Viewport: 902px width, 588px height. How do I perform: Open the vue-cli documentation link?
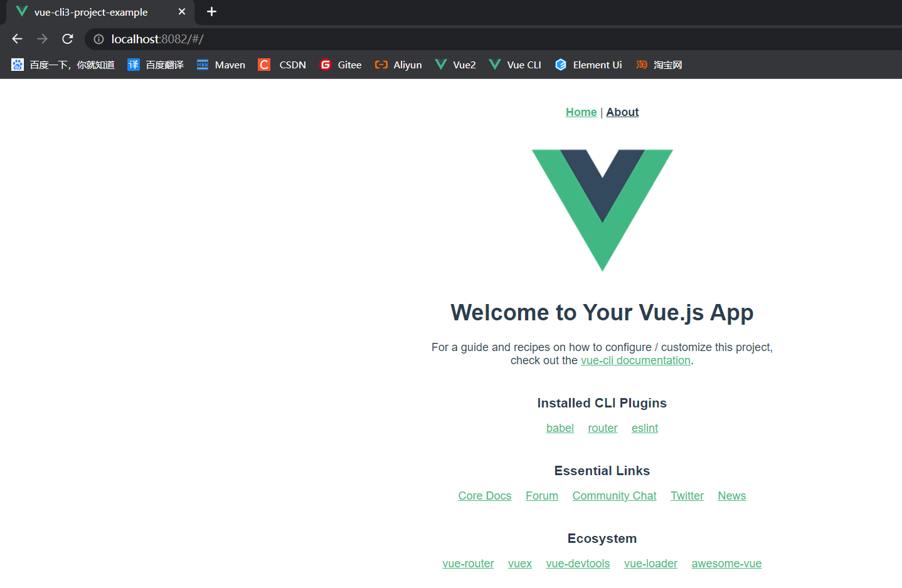pyautogui.click(x=635, y=360)
